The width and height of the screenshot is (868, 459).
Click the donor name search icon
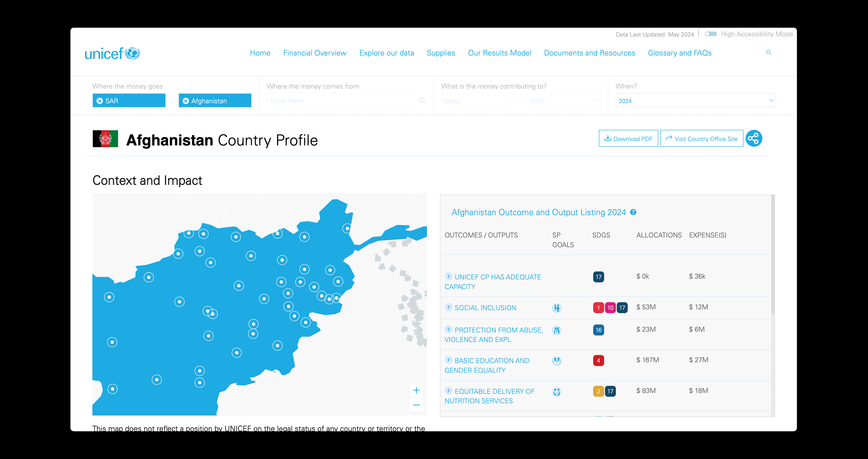click(422, 100)
